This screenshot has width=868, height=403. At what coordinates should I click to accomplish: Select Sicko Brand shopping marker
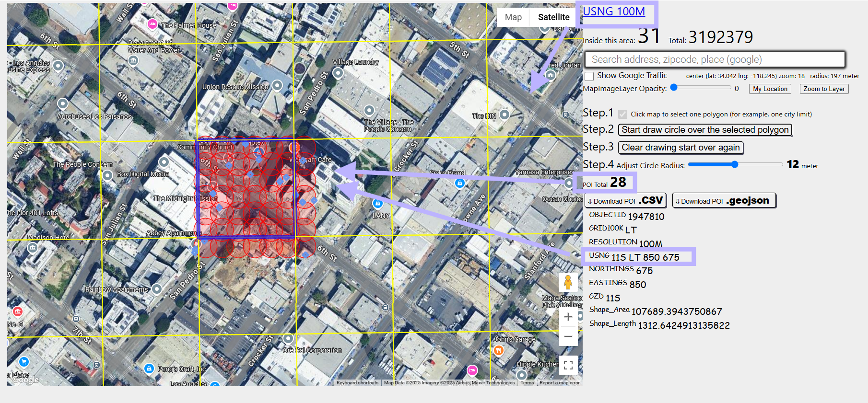(x=460, y=183)
